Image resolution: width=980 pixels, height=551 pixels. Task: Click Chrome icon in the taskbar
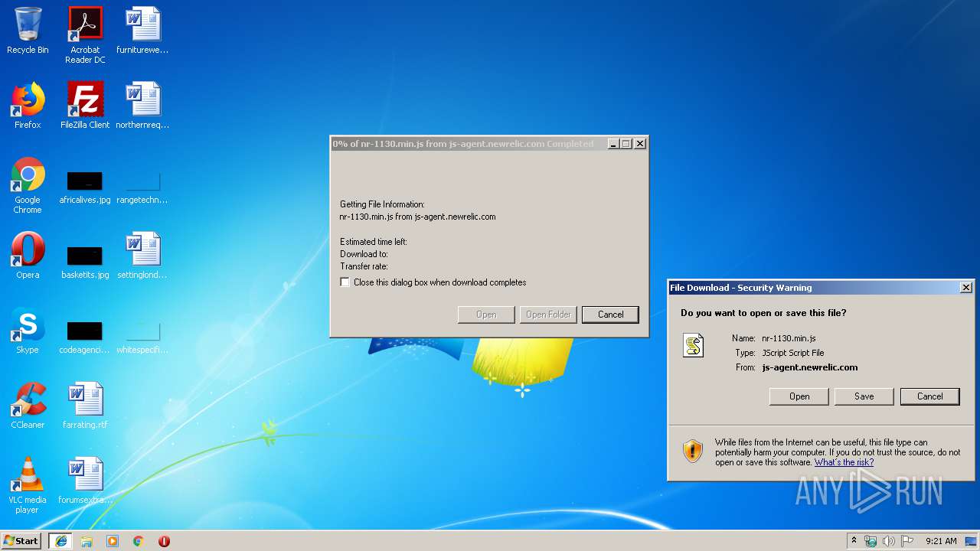[x=139, y=541]
